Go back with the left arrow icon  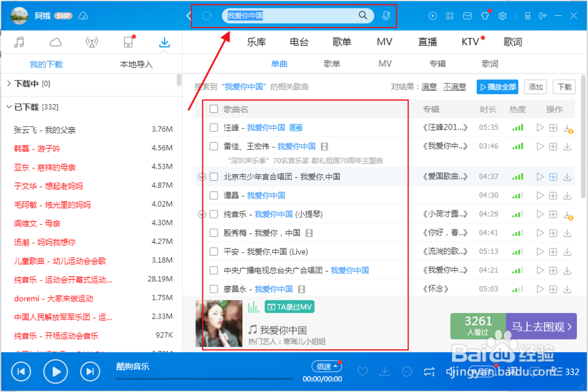[x=189, y=16]
